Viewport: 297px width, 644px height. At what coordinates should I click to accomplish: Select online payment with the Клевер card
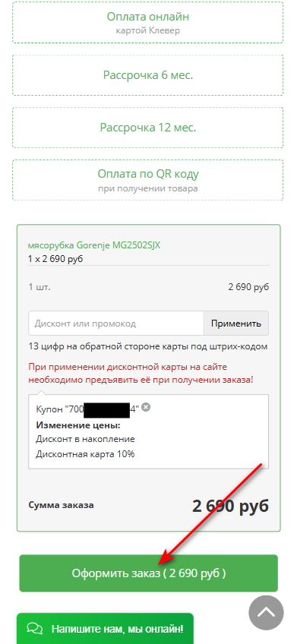tap(148, 23)
